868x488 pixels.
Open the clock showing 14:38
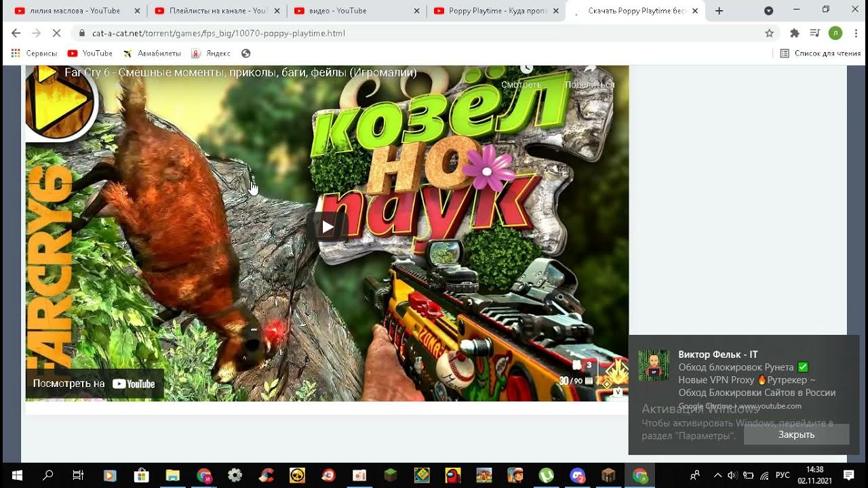coord(814,475)
